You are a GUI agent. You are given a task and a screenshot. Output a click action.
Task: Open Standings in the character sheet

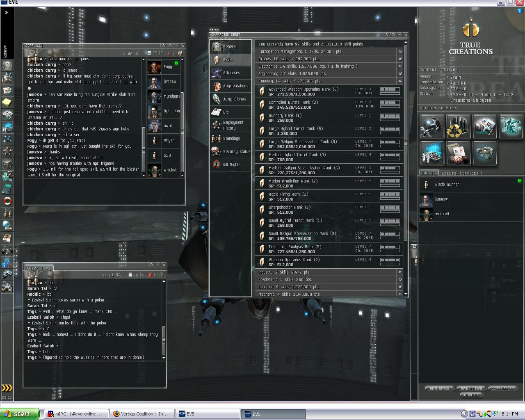pos(231,138)
